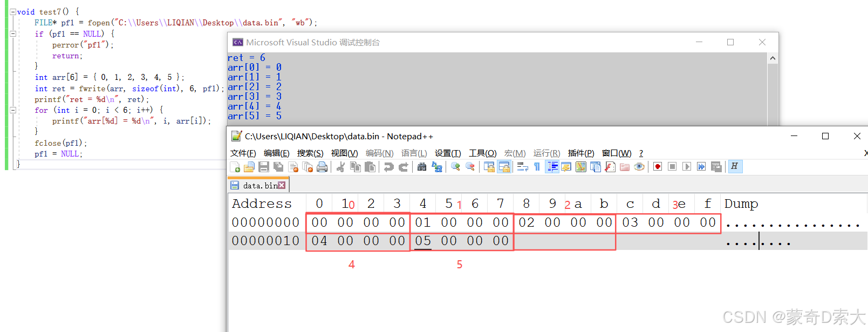
Task: Click the Dump column header
Action: [x=741, y=204]
